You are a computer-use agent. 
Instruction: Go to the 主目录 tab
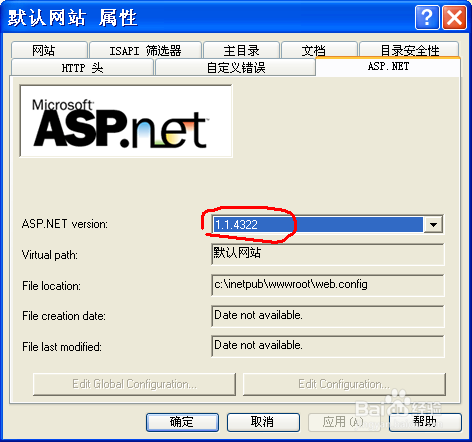(x=241, y=50)
